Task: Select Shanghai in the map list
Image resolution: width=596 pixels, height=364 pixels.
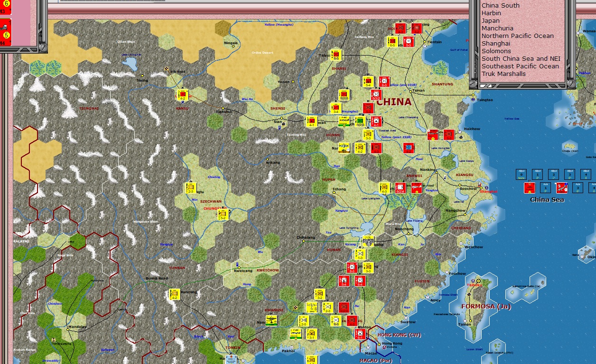Action: (x=496, y=44)
